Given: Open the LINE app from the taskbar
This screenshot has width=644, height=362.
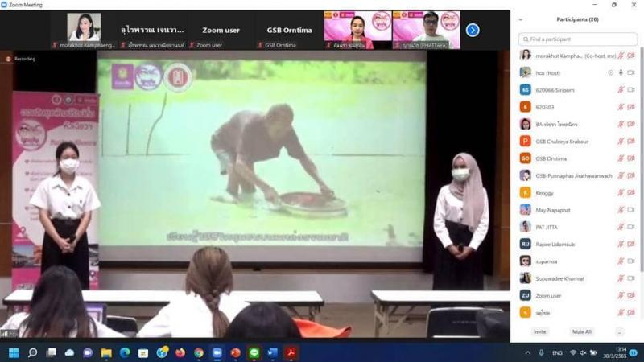Looking at the screenshot, I should click(x=254, y=352).
